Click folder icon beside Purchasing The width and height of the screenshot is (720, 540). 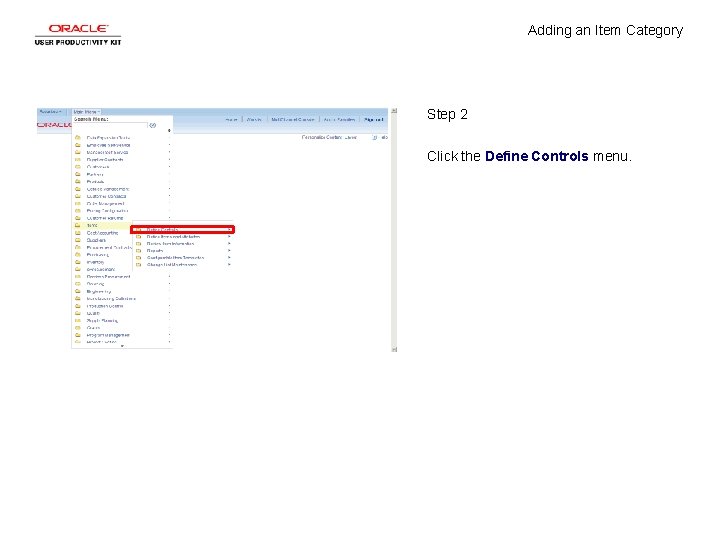point(78,255)
